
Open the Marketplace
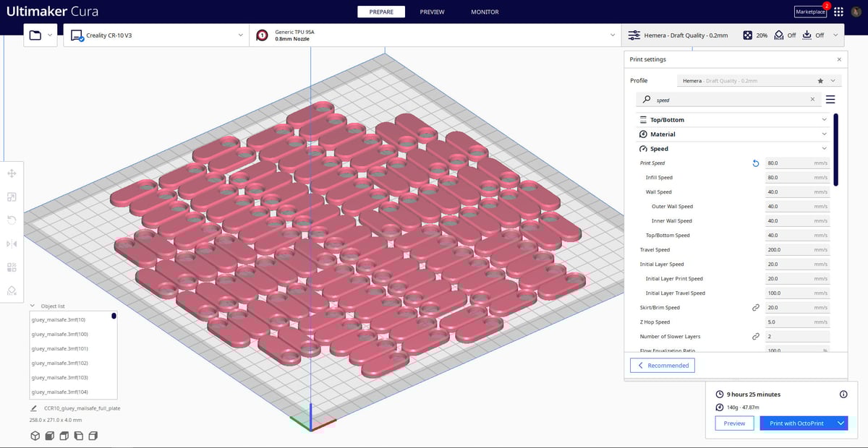click(810, 12)
